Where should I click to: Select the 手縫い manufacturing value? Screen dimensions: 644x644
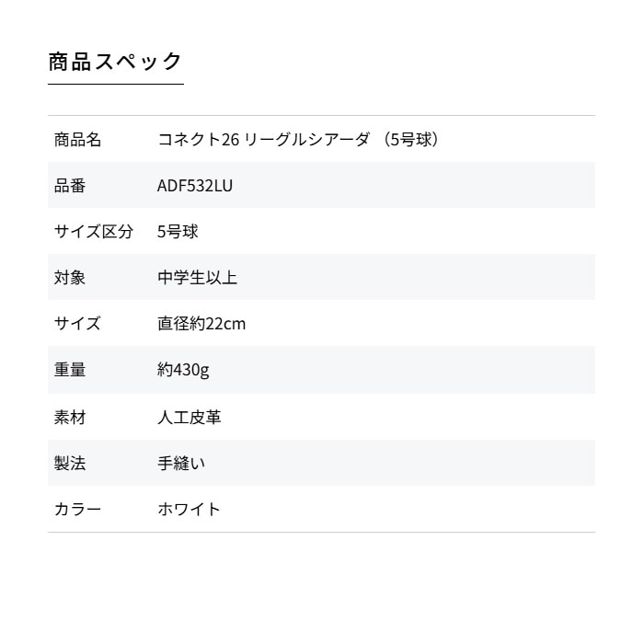pyautogui.click(x=181, y=464)
